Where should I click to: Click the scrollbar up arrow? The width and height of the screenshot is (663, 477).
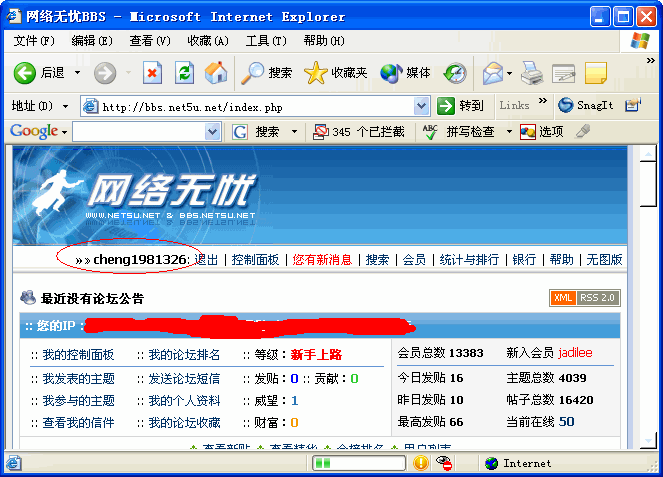(x=648, y=153)
